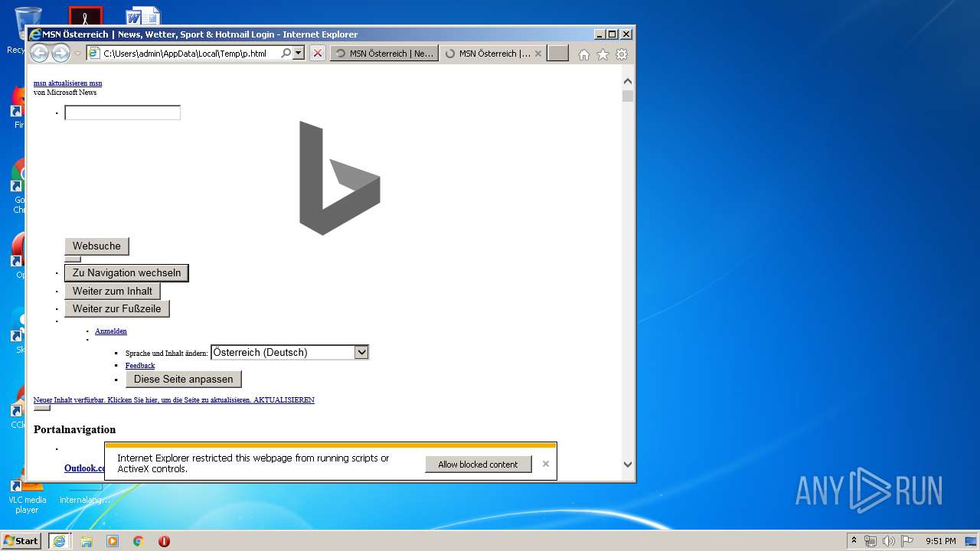Viewport: 980px width, 551px height.
Task: Open the Word document desktop icon
Action: 143,15
